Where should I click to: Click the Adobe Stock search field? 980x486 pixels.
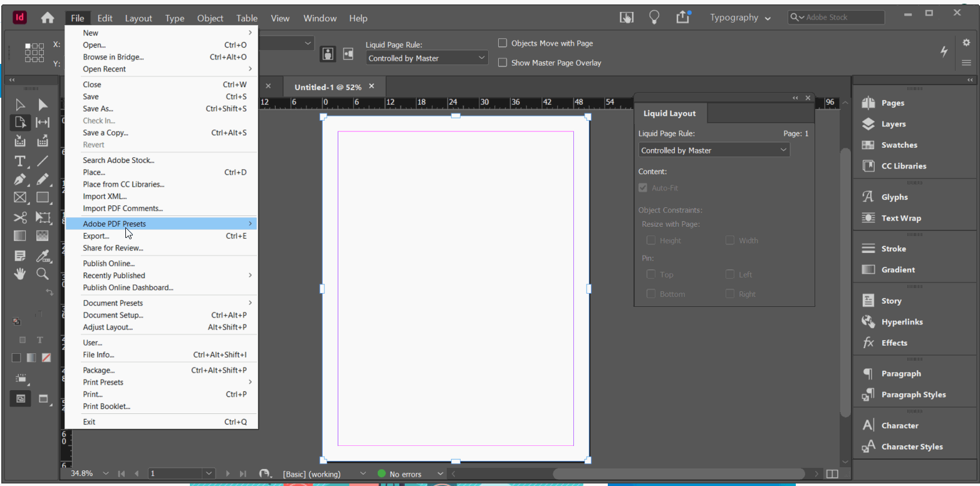[x=836, y=18]
